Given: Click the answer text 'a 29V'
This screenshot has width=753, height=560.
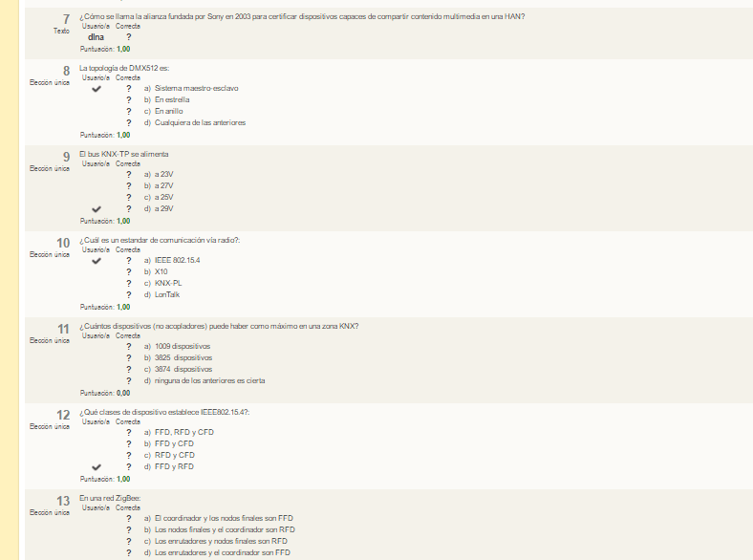Looking at the screenshot, I should tap(163, 209).
